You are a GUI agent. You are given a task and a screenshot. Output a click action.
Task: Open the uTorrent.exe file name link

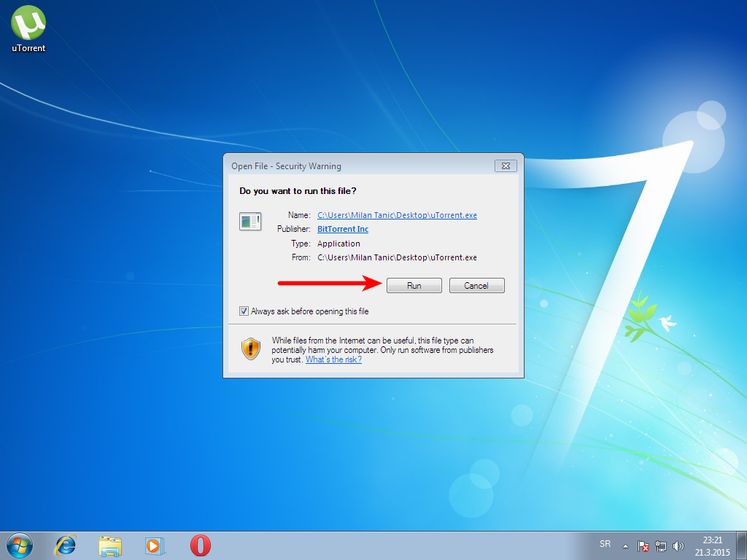pyautogui.click(x=397, y=215)
